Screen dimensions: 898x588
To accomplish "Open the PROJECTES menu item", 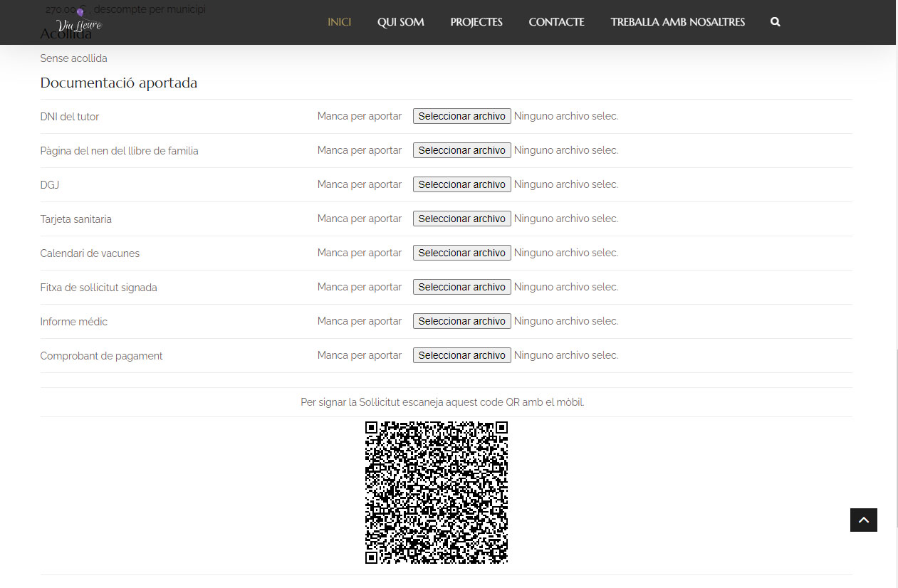I will pos(476,22).
